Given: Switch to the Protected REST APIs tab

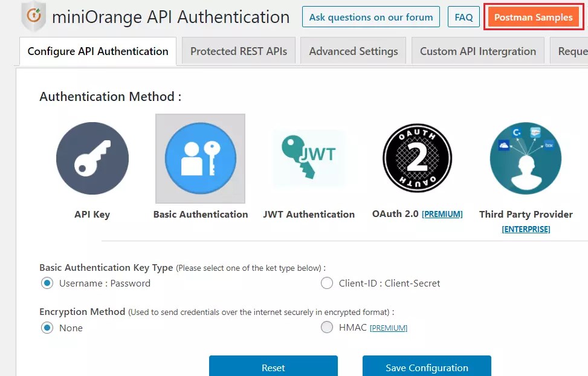Looking at the screenshot, I should click(237, 51).
